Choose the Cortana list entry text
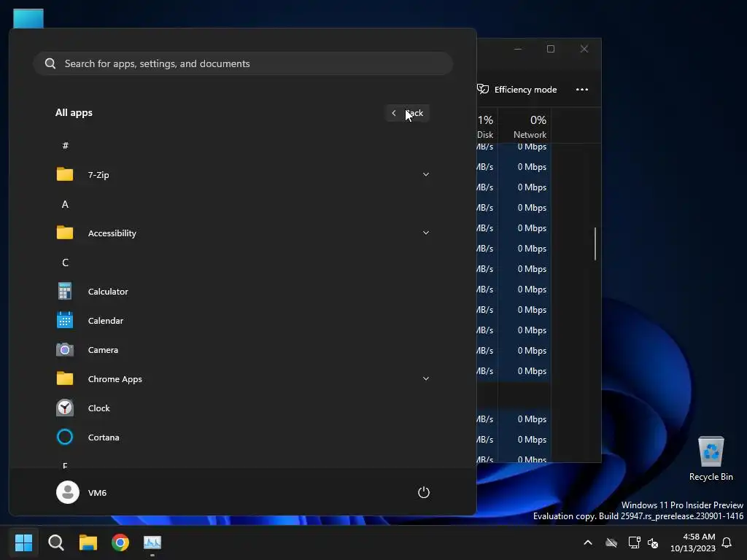The height and width of the screenshot is (560, 747). pyautogui.click(x=104, y=437)
